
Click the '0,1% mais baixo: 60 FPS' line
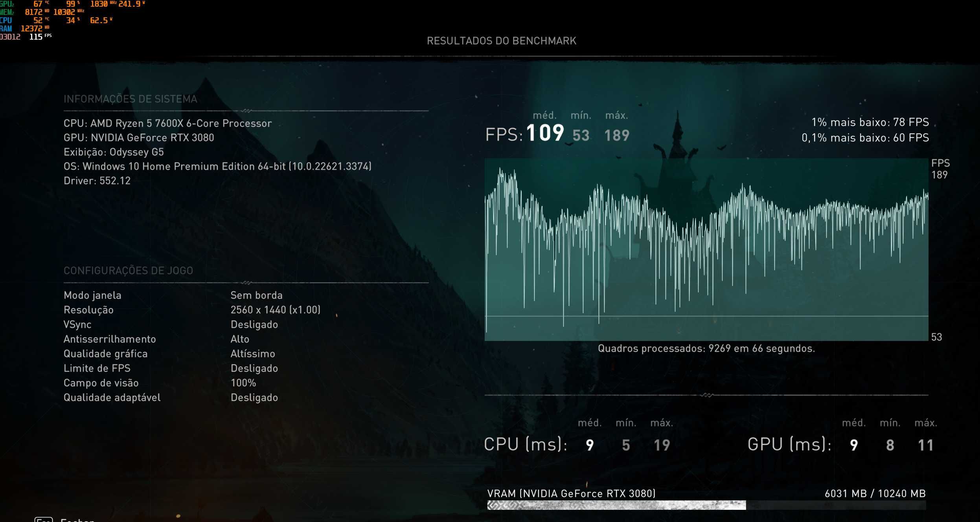tap(865, 138)
